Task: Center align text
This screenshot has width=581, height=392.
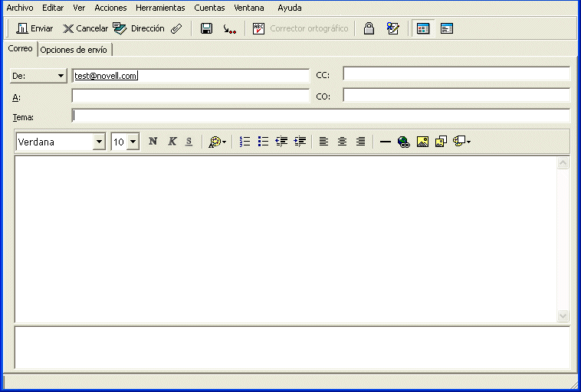Action: pyautogui.click(x=342, y=142)
